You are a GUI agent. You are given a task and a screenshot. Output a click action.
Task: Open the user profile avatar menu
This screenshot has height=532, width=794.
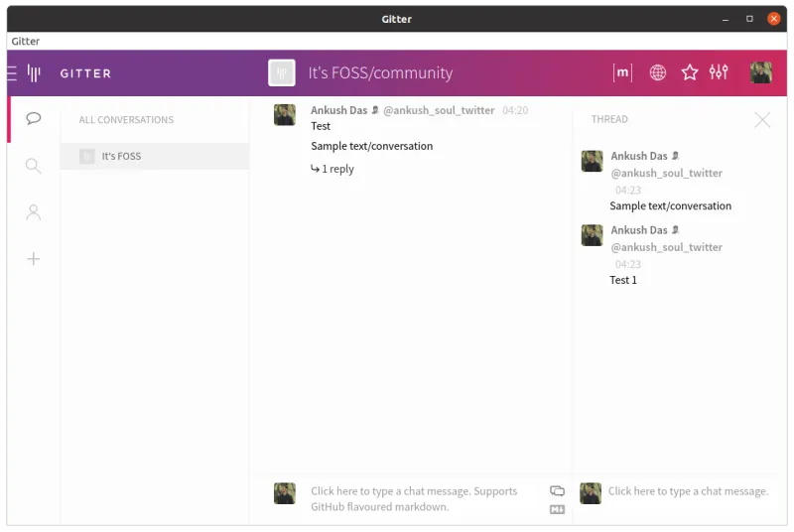(761, 72)
